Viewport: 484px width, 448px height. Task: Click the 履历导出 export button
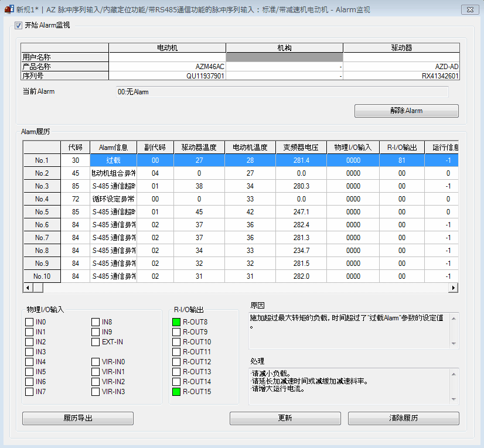78,418
